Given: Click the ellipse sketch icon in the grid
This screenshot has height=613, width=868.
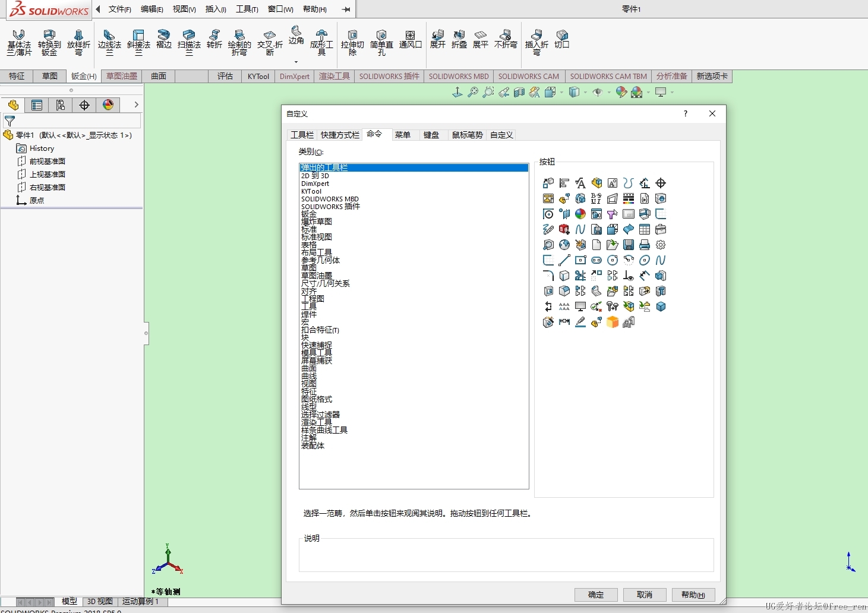Looking at the screenshot, I should click(x=645, y=260).
